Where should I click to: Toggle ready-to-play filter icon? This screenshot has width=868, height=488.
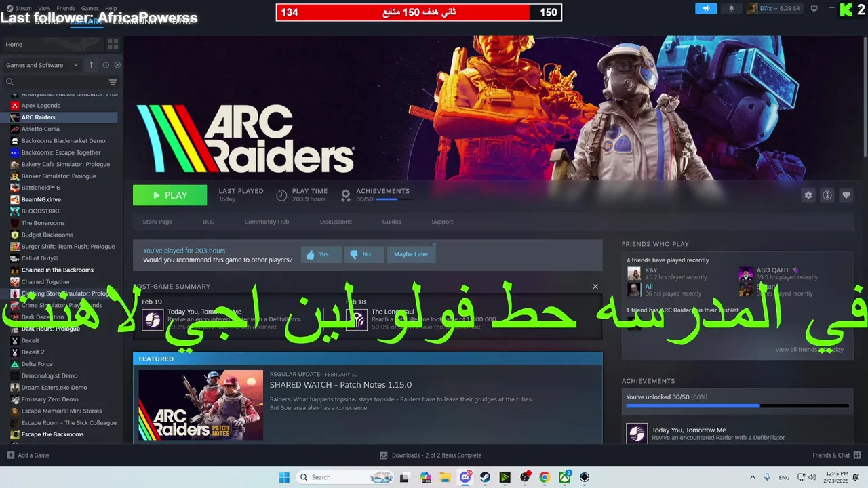pyautogui.click(x=117, y=65)
